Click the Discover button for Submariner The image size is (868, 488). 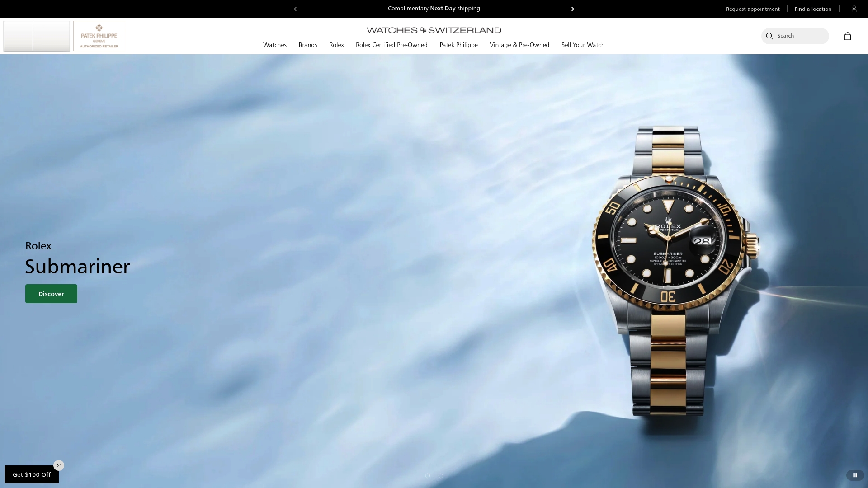tap(51, 293)
